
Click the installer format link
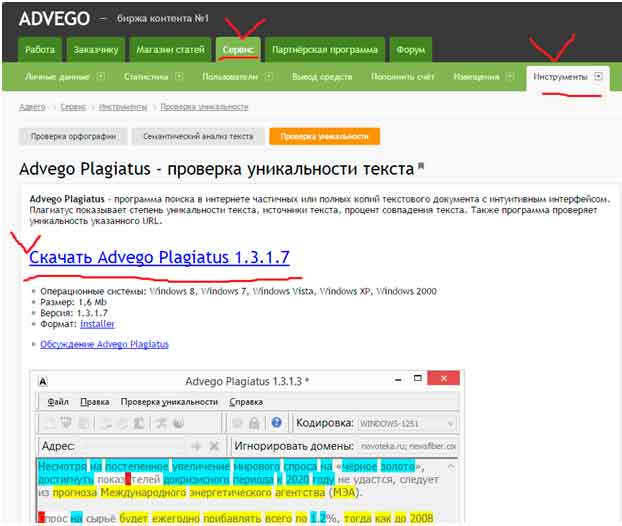[97, 324]
